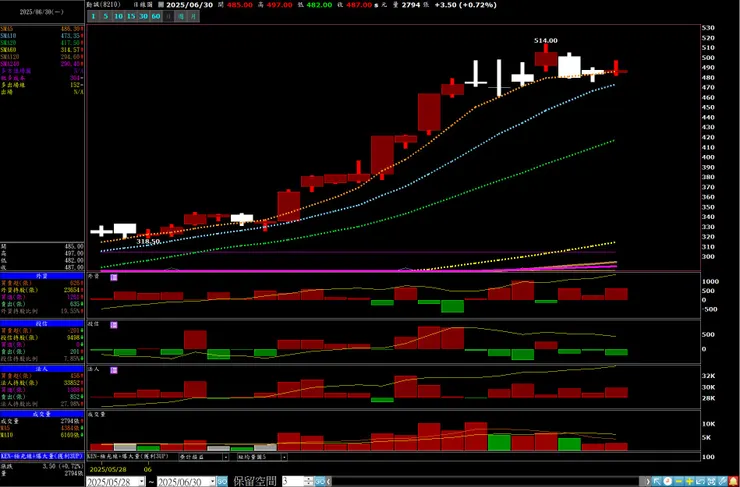The width and height of the screenshot is (740, 487).
Task: Click the SMA5 legend row
Action: pyautogui.click(x=42, y=28)
